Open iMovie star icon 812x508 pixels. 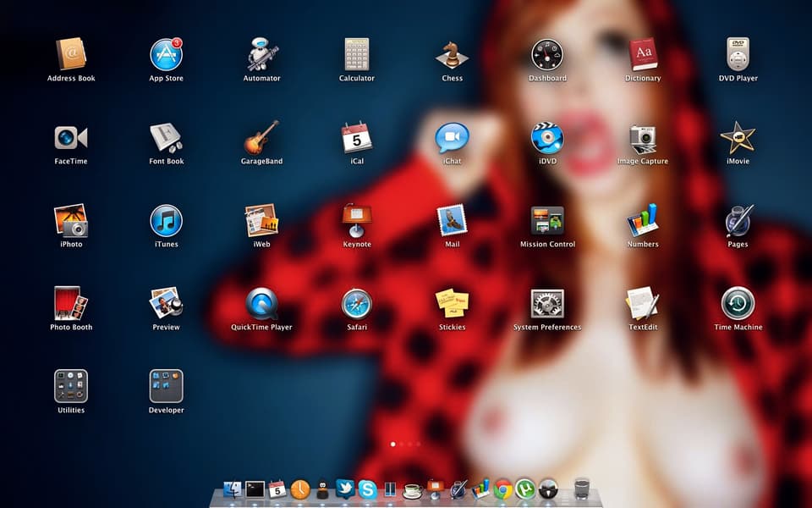tap(738, 138)
